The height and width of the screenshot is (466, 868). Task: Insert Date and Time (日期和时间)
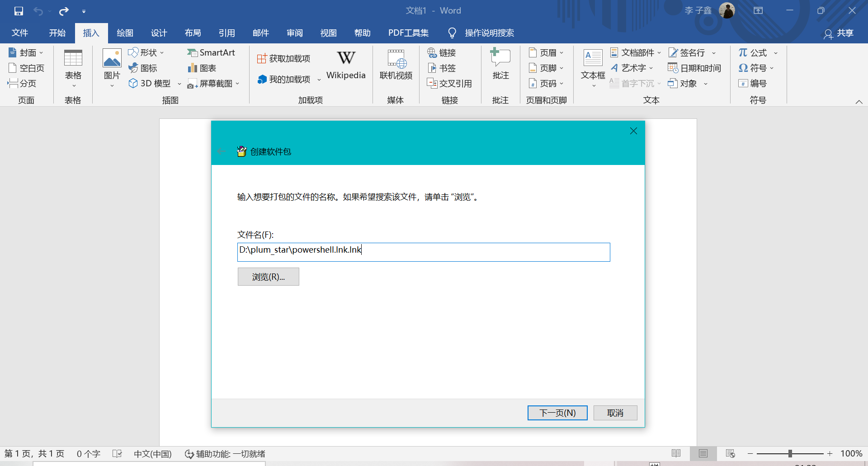pos(694,68)
